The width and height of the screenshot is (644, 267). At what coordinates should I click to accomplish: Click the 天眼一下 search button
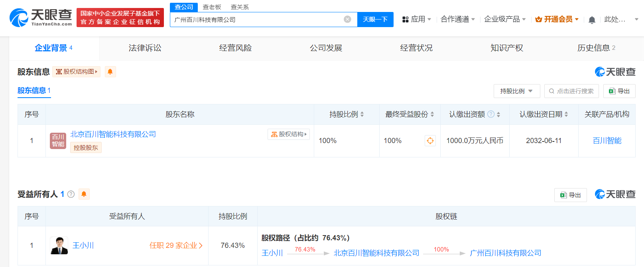(375, 20)
